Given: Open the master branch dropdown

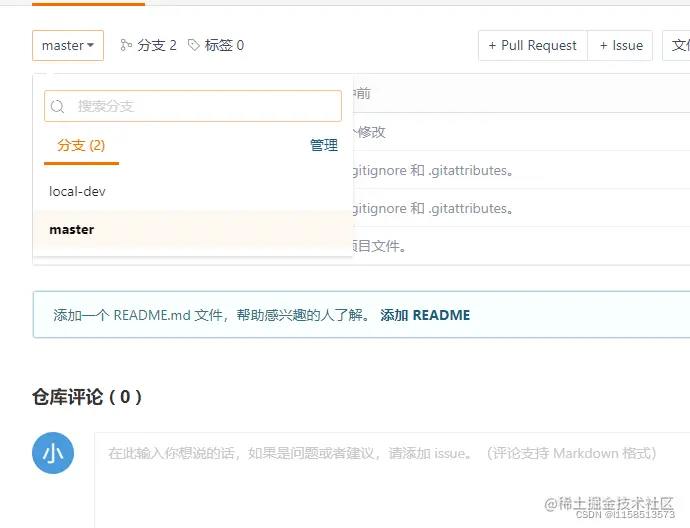Looking at the screenshot, I should tap(68, 45).
